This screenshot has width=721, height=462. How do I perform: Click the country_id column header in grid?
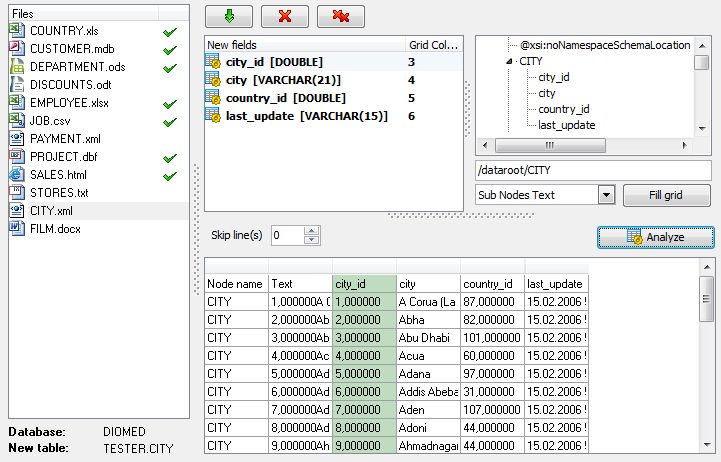pyautogui.click(x=491, y=284)
